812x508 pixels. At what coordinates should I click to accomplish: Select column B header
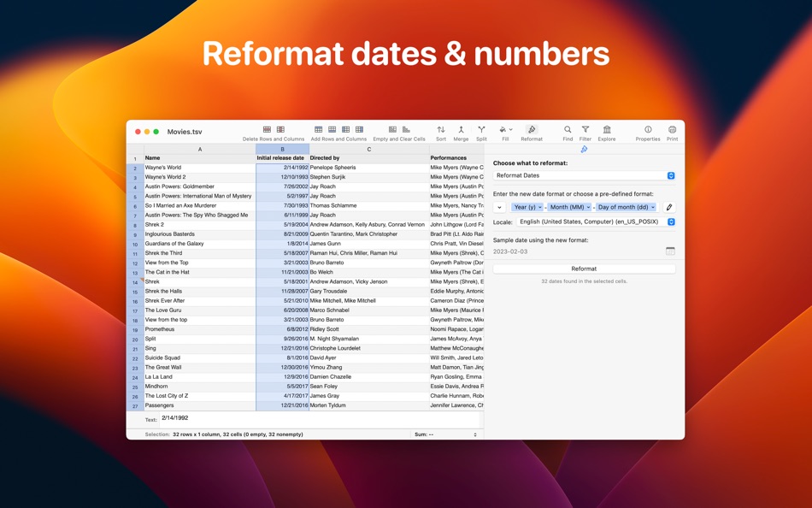(282, 150)
